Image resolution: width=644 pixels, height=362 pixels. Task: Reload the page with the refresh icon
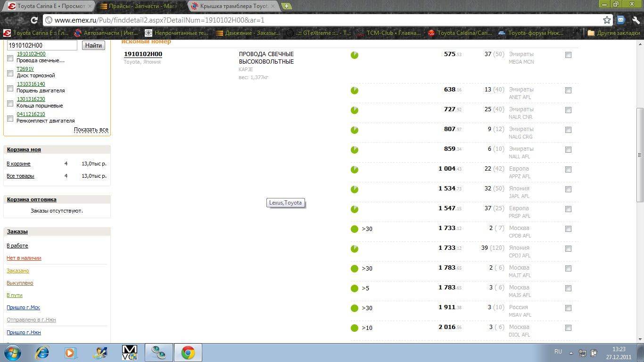(34, 20)
